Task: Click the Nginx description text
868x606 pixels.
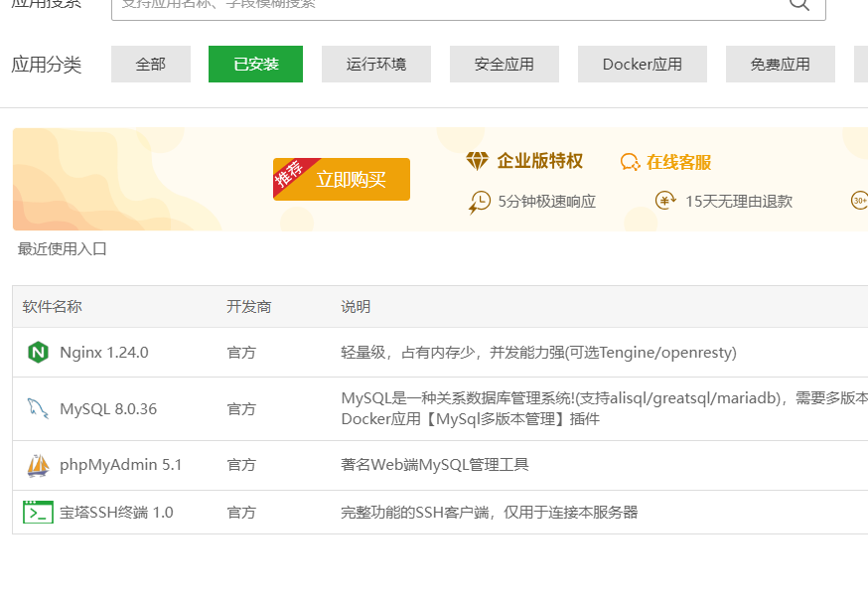Action: 538,353
